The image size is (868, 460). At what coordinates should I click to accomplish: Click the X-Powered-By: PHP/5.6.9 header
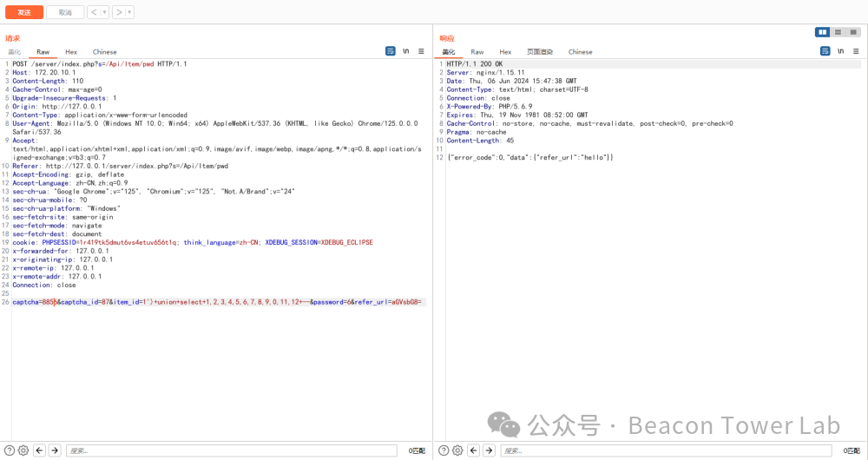pyautogui.click(x=490, y=106)
